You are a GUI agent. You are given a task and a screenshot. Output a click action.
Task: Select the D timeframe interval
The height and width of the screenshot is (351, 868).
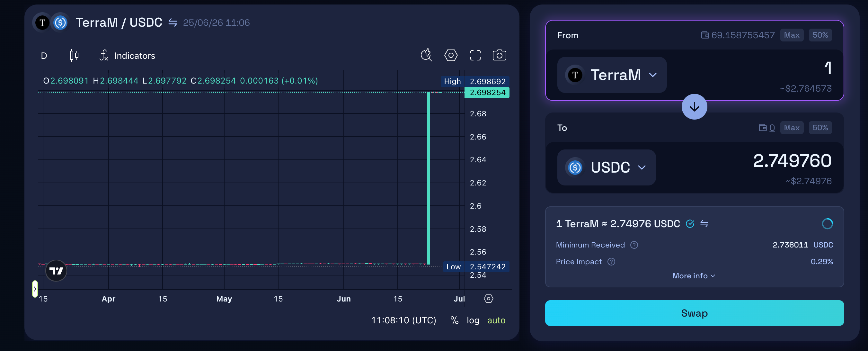[x=44, y=56]
